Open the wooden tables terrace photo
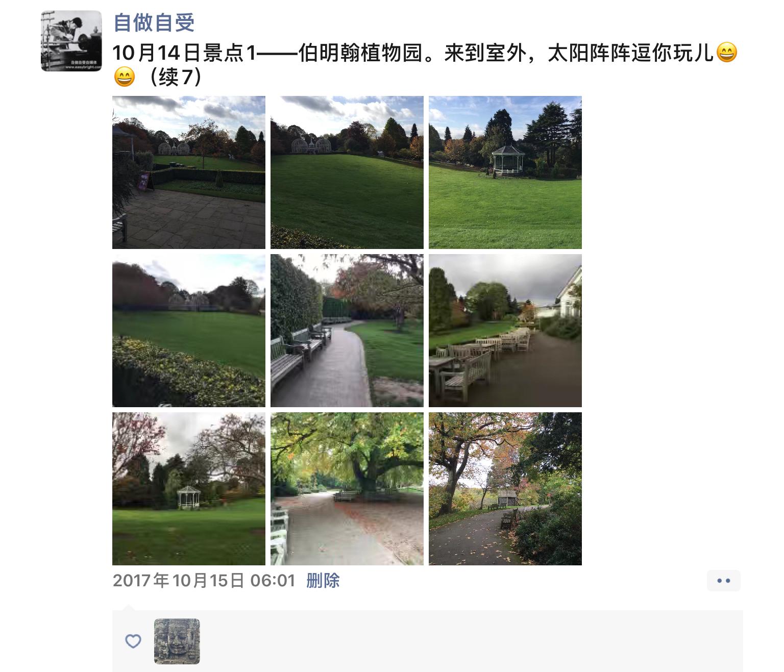Viewport: 784px width, 672px height. (505, 331)
